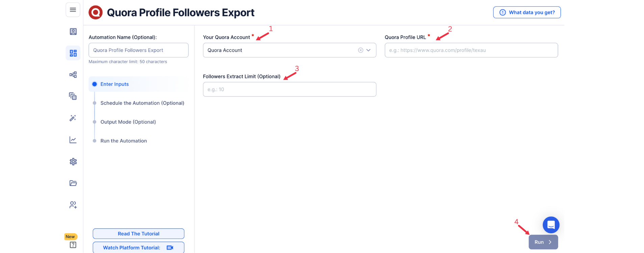This screenshot has height=253, width=644.
Task: Select the dashboard grid icon
Action: (73, 53)
